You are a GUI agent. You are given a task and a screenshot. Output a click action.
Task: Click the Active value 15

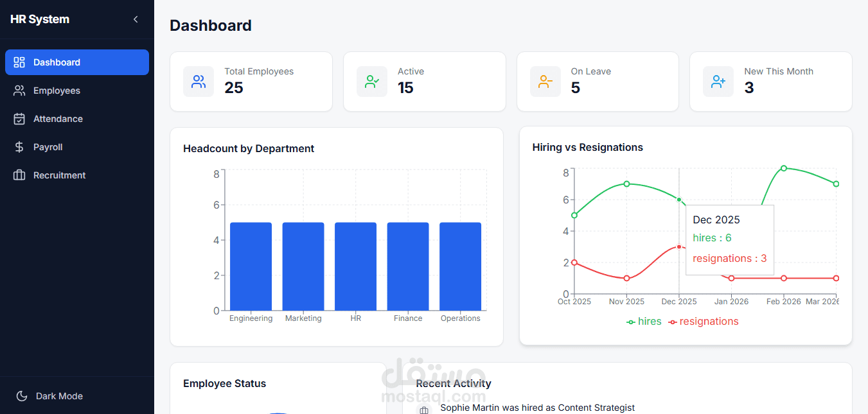tap(405, 88)
